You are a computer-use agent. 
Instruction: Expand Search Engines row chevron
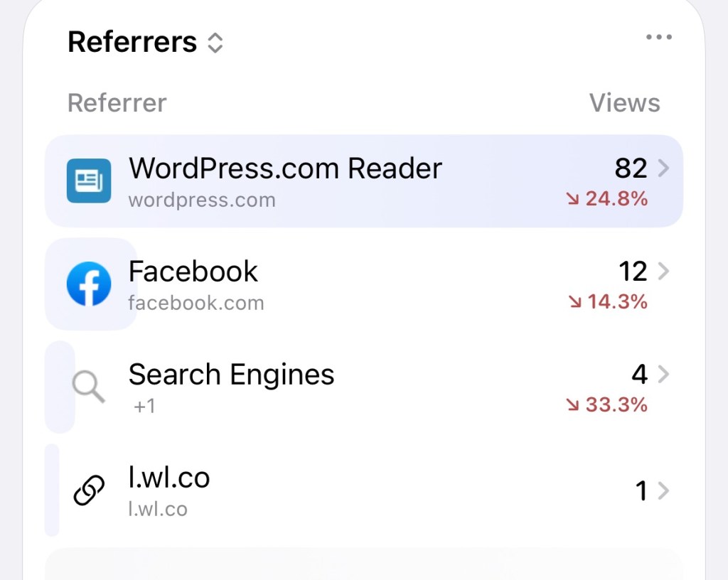(663, 375)
